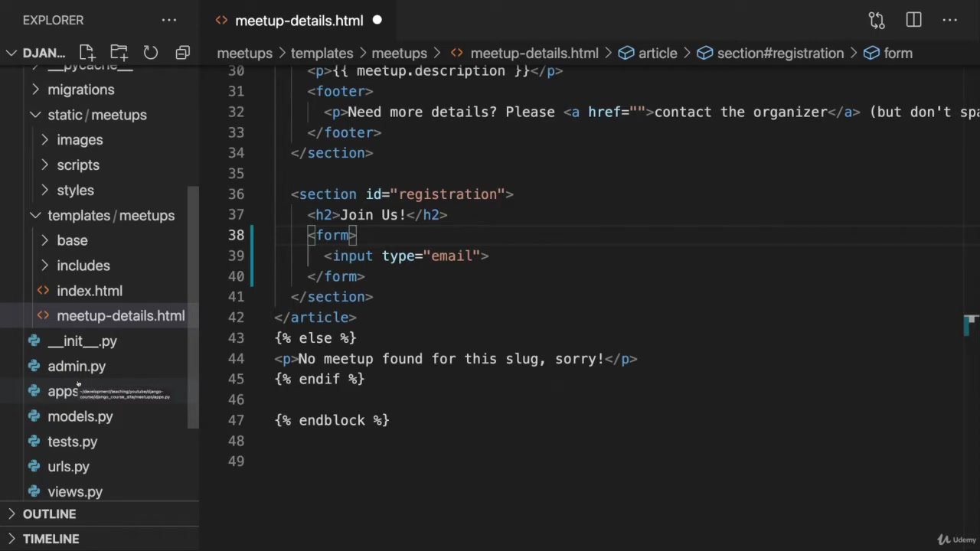Click the unsaved dot on meetup-details.html tab

click(x=377, y=21)
